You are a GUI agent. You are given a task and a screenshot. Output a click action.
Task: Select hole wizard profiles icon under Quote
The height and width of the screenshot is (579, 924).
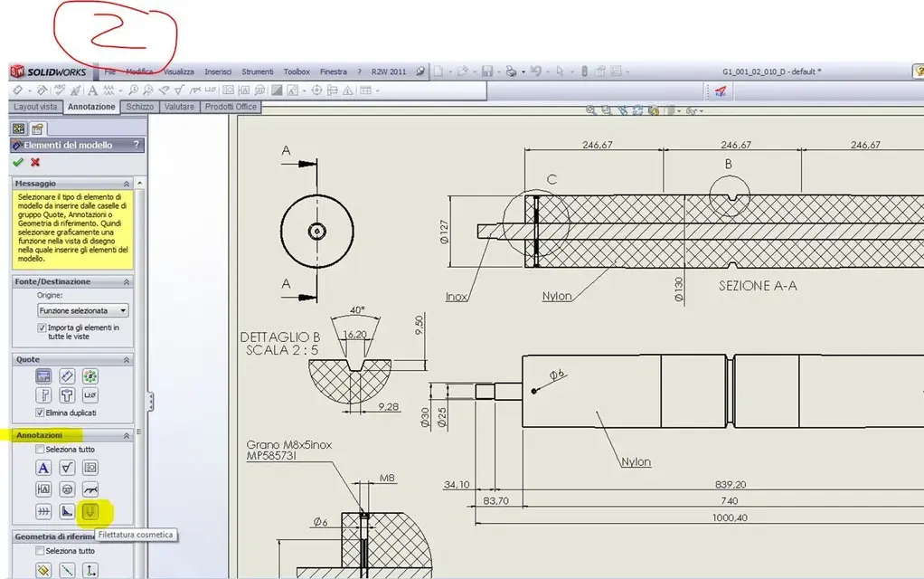tap(67, 395)
